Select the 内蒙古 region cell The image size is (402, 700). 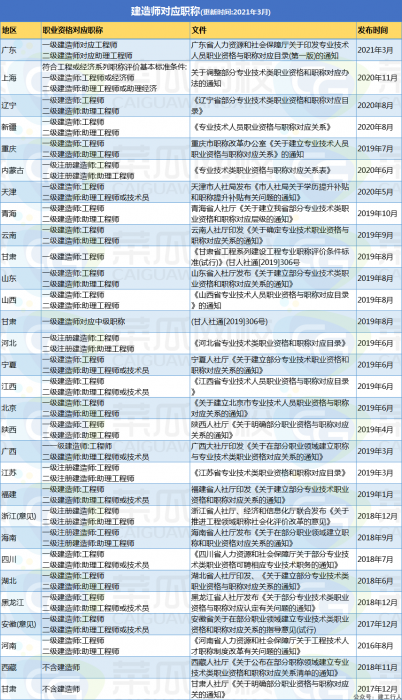[x=21, y=171]
